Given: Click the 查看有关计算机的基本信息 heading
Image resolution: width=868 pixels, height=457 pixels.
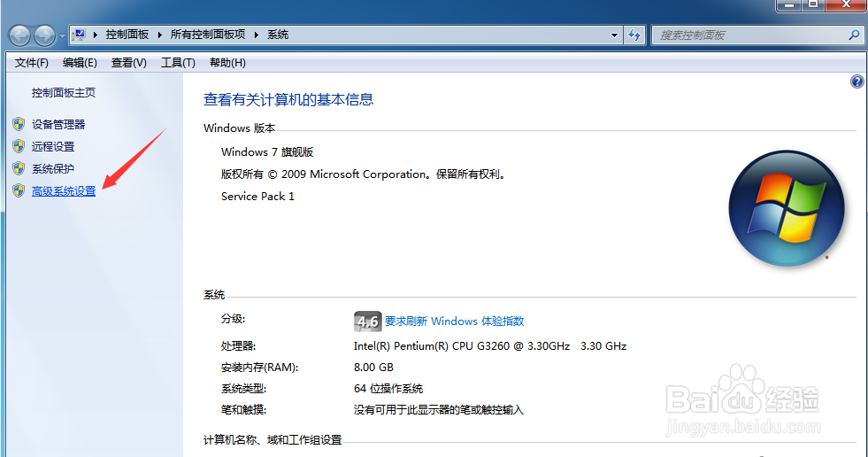Looking at the screenshot, I should click(x=288, y=100).
